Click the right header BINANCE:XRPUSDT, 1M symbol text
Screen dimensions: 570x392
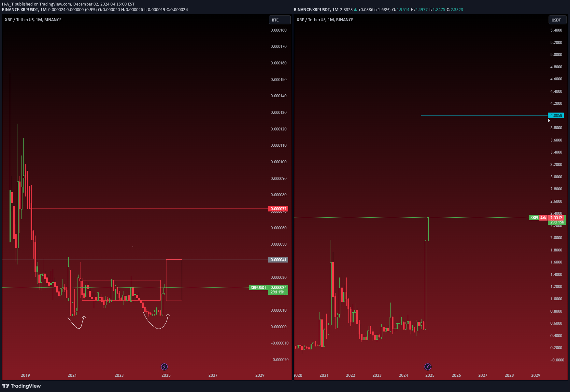pos(316,9)
